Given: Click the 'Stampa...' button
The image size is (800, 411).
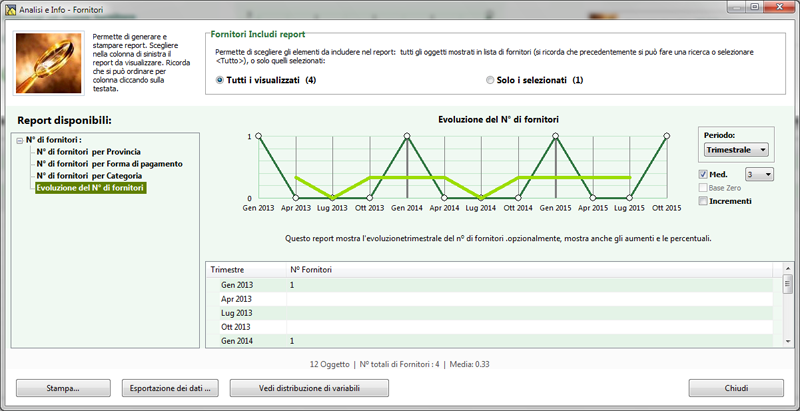Looking at the screenshot, I should pos(63,388).
